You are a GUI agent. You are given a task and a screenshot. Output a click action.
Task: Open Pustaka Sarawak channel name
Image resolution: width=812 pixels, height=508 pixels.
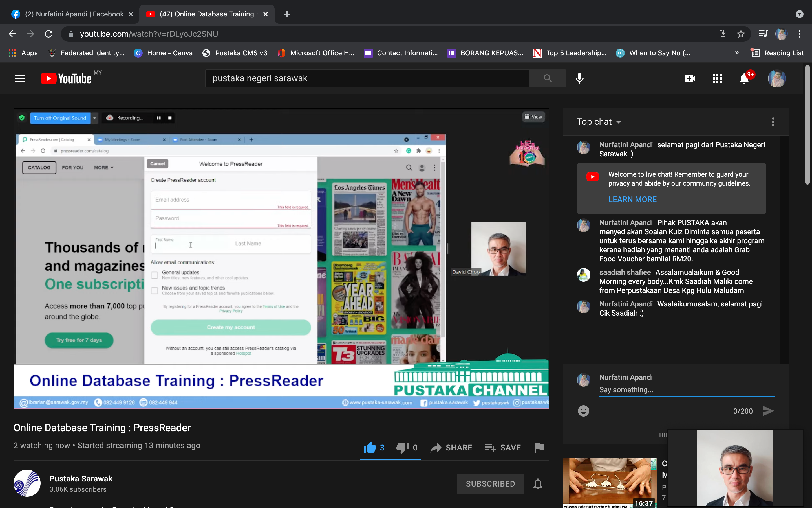(x=81, y=478)
